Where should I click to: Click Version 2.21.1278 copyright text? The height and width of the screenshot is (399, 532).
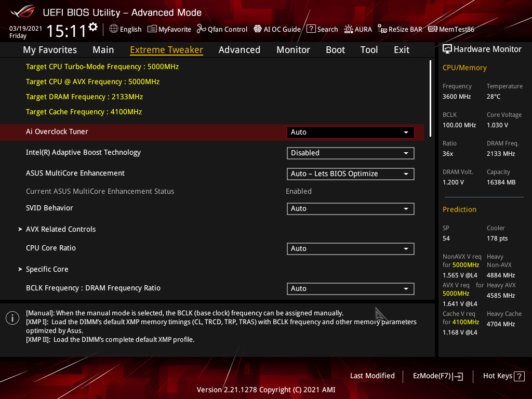(266, 390)
